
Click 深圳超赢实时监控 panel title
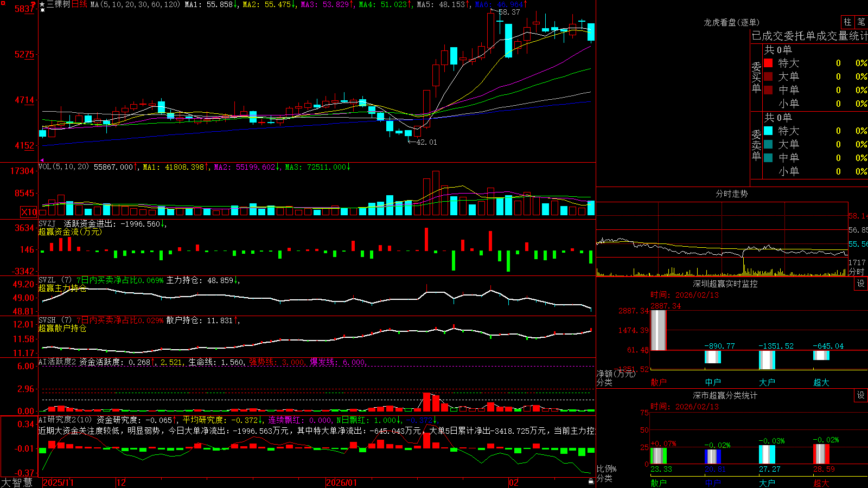coord(725,284)
